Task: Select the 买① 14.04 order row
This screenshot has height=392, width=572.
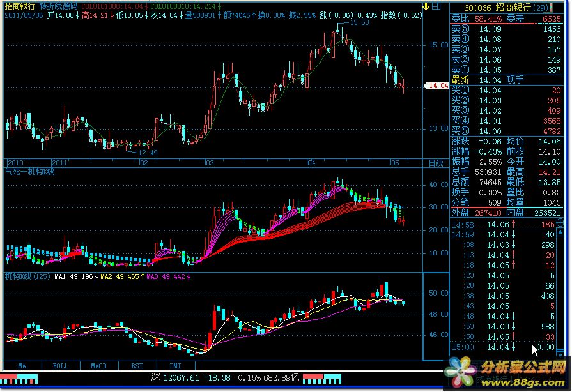Action: (507, 90)
